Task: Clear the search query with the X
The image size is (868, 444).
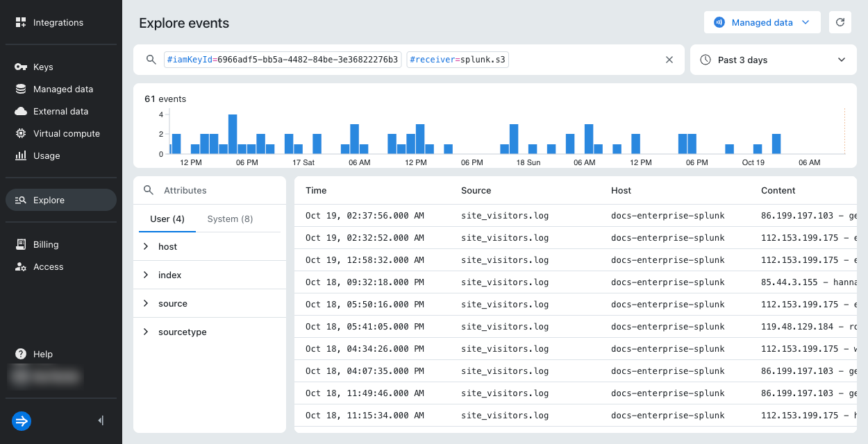Action: click(669, 60)
